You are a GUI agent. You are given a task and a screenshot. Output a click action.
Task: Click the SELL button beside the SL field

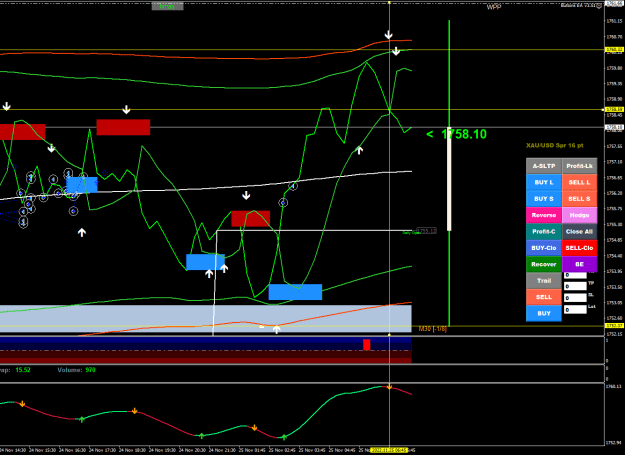click(544, 297)
